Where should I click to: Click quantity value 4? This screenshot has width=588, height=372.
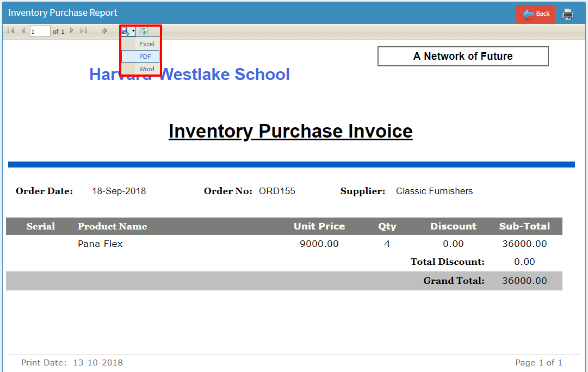387,244
